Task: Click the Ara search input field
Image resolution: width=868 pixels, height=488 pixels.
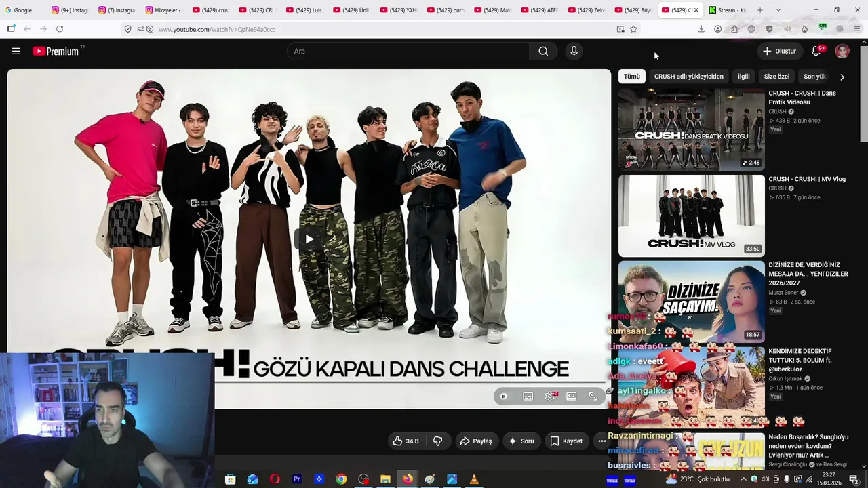Action: (408, 51)
